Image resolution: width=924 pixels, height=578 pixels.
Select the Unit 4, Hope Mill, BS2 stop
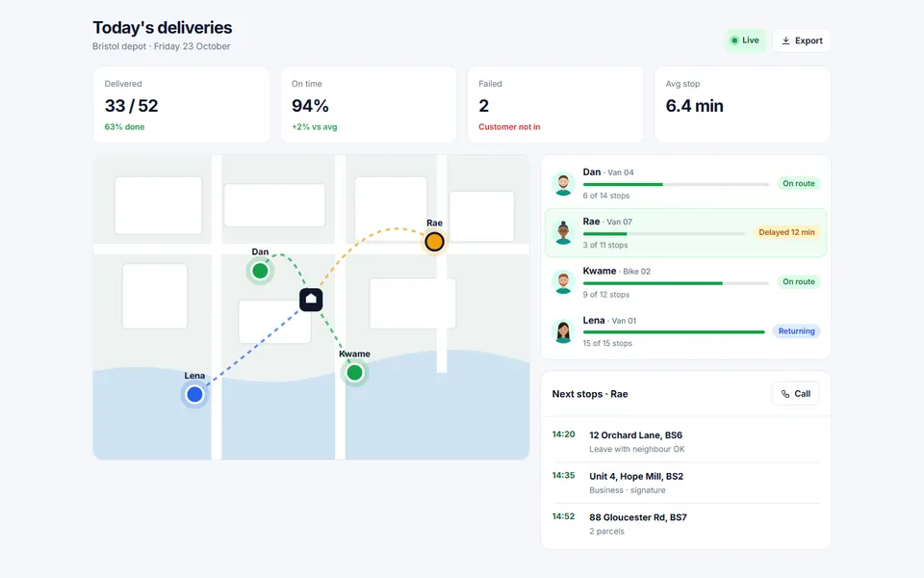[x=686, y=483]
